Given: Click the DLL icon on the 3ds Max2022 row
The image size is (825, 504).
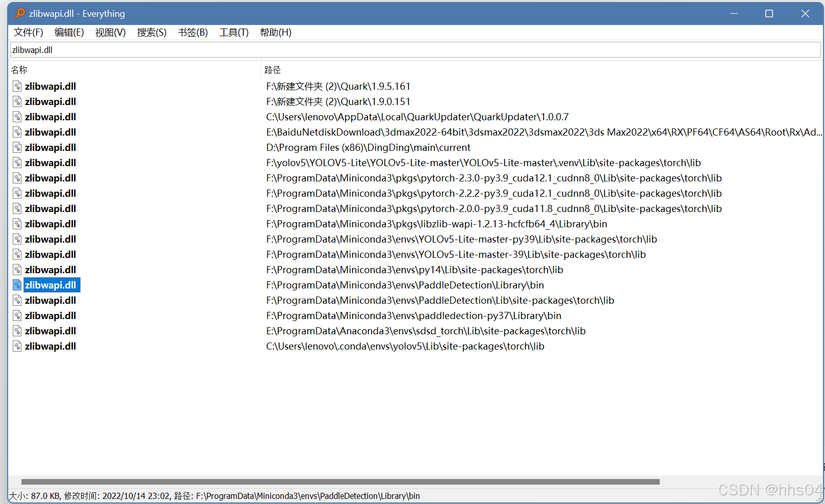Looking at the screenshot, I should (17, 132).
